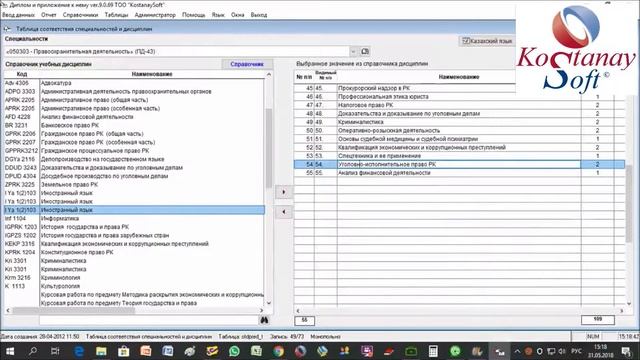Open the Администратор menu

[155, 15]
